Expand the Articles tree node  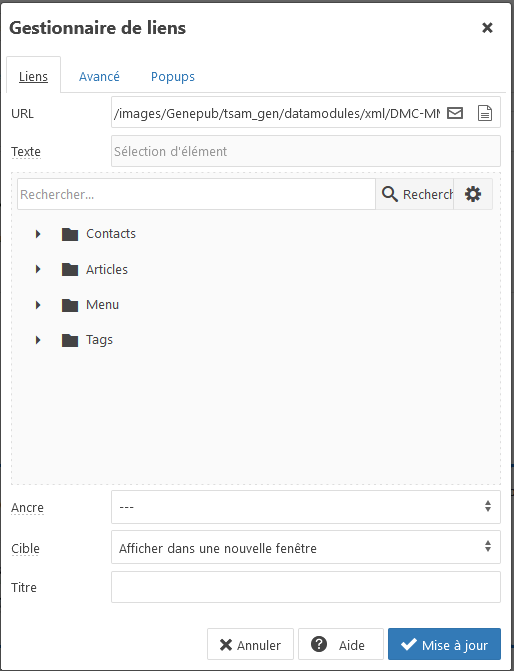click(38, 270)
